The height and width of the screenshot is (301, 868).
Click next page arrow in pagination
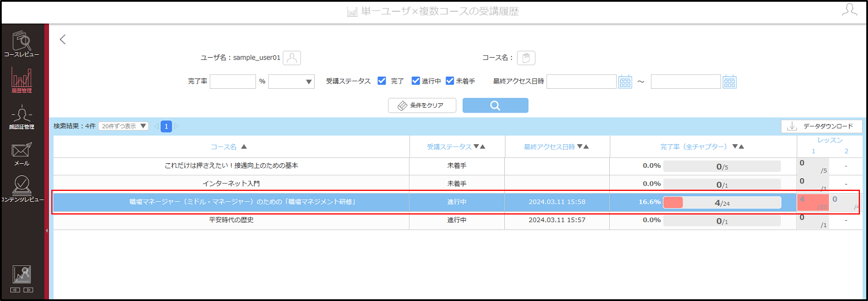(x=176, y=126)
